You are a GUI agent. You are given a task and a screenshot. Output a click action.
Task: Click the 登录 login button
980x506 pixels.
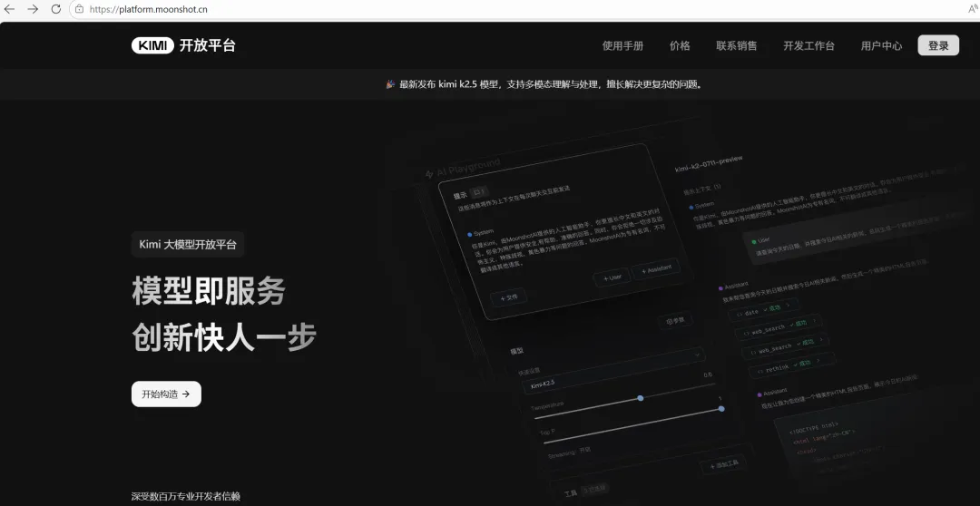(938, 45)
